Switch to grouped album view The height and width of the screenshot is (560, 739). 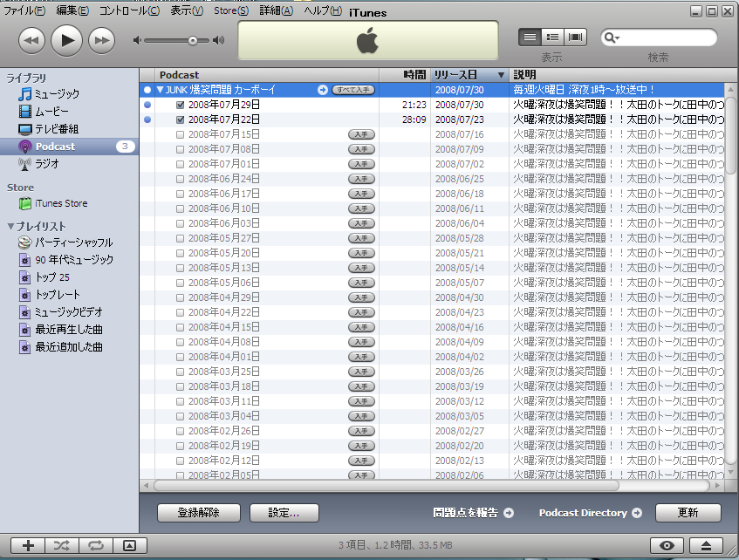point(552,38)
